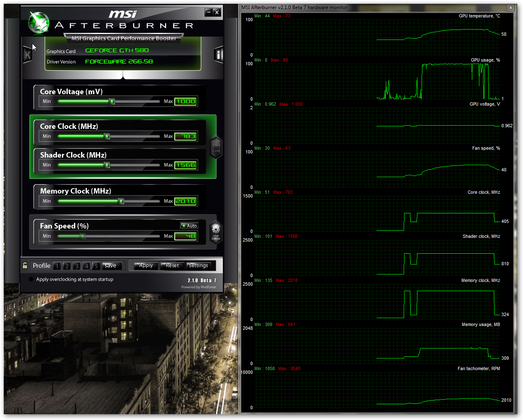Click the Kombustor K icon
Image resolution: width=523 pixels, height=420 pixels.
pyautogui.click(x=27, y=54)
